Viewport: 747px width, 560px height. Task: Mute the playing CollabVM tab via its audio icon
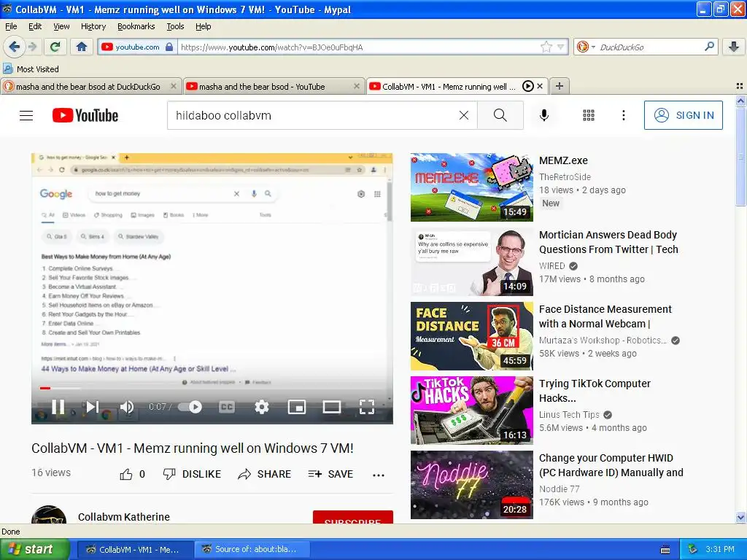(x=527, y=86)
